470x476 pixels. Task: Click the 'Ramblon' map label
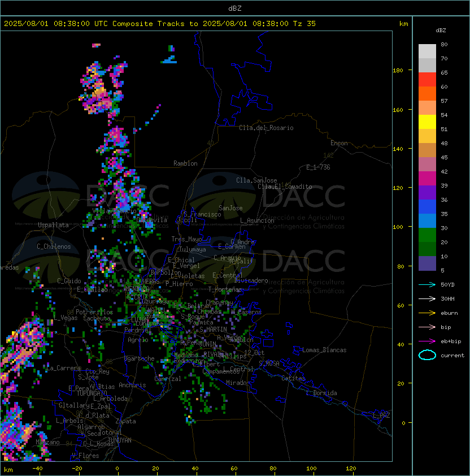[185, 163]
